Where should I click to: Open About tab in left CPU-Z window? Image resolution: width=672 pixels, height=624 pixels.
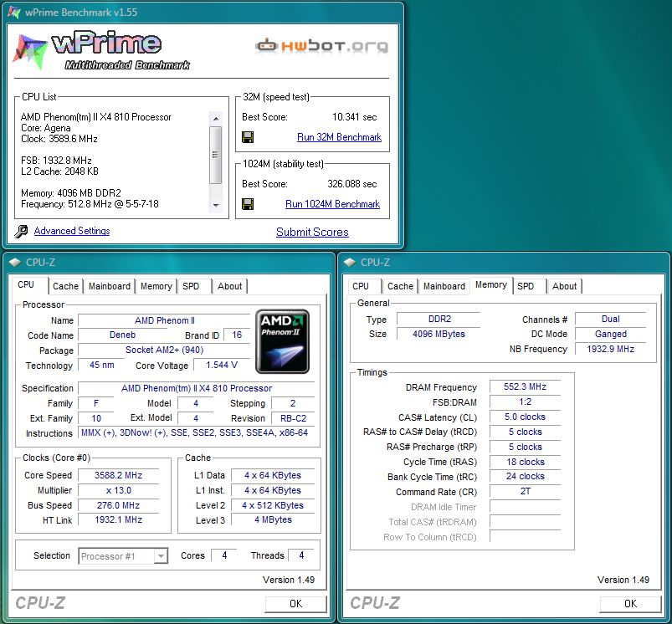point(229,286)
